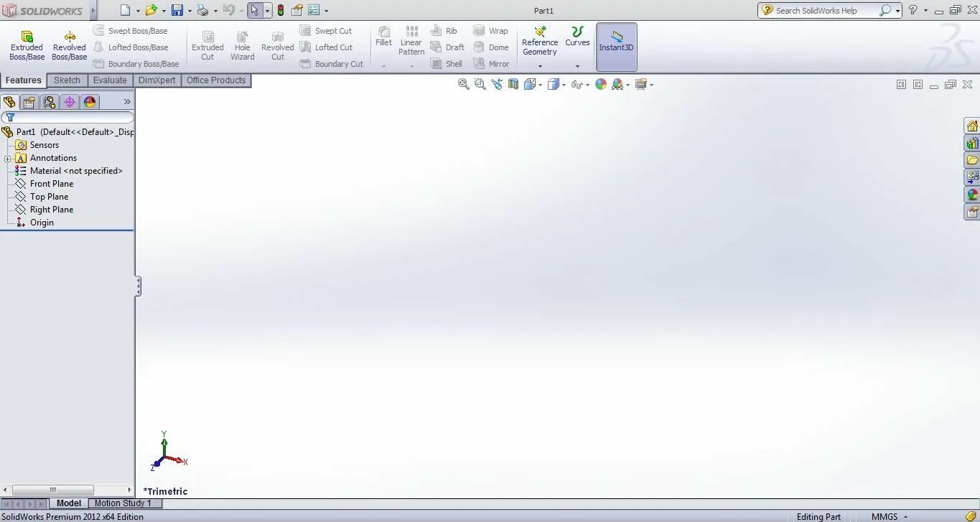Open the Hole Wizard
980x522 pixels.
click(243, 46)
